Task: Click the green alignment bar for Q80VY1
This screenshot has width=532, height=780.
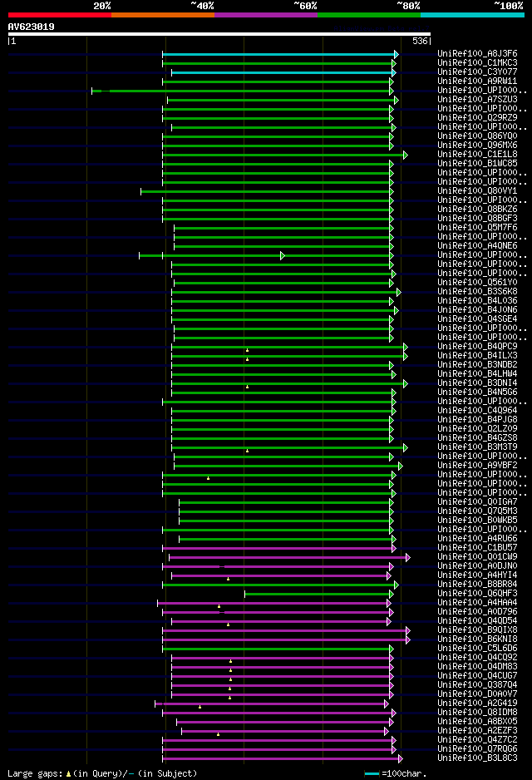Action: pos(267,191)
